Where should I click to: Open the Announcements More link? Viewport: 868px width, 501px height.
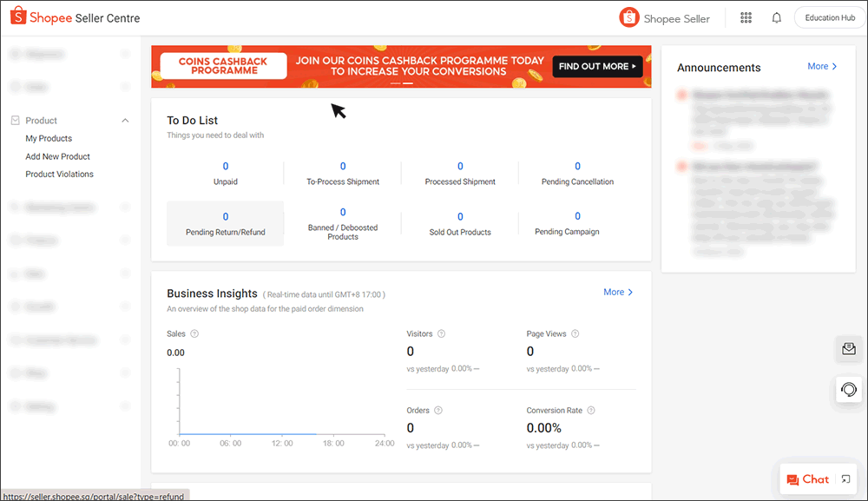click(821, 66)
